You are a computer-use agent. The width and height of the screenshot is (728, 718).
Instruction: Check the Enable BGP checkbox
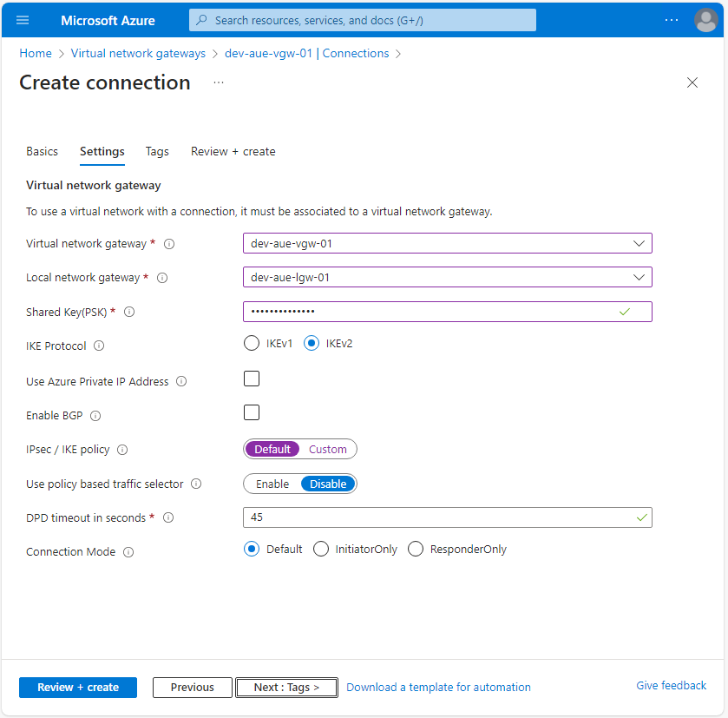pyautogui.click(x=251, y=412)
